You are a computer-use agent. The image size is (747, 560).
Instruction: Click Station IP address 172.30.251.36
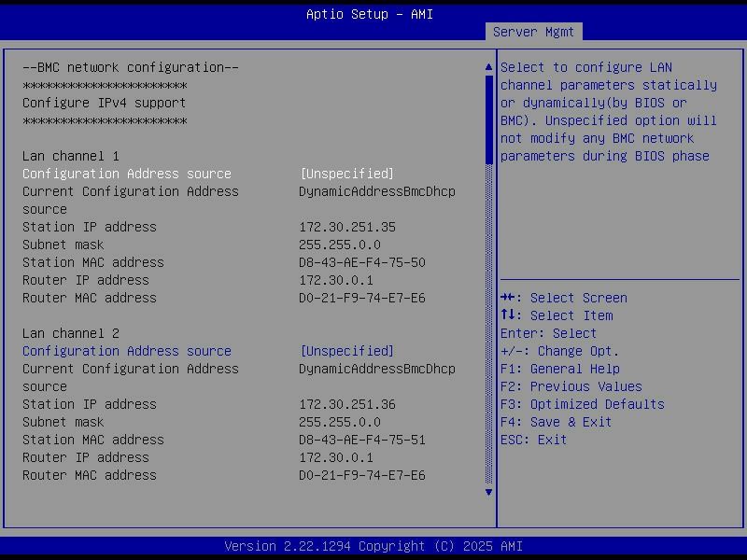point(347,404)
